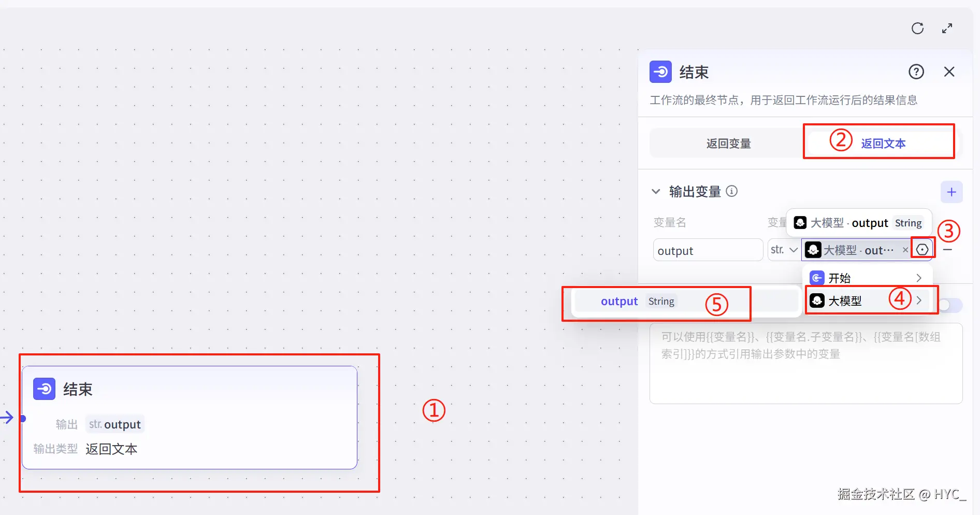The image size is (980, 515).
Task: Collapse the 输出变量 section
Action: point(656,192)
